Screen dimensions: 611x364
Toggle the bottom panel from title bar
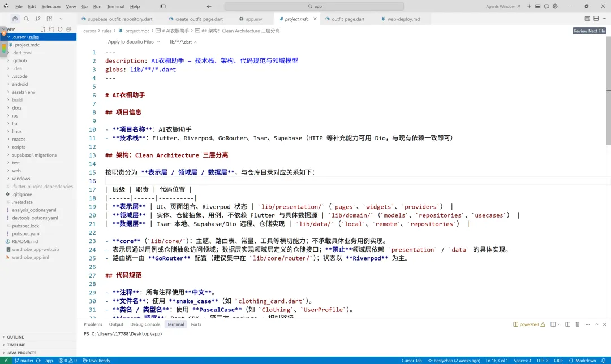point(538,6)
